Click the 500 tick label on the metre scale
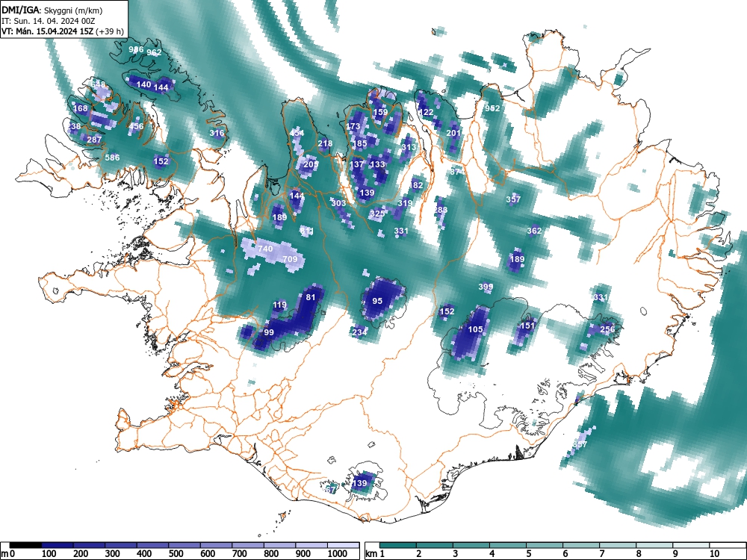Image resolution: width=747 pixels, height=560 pixels. [x=176, y=554]
